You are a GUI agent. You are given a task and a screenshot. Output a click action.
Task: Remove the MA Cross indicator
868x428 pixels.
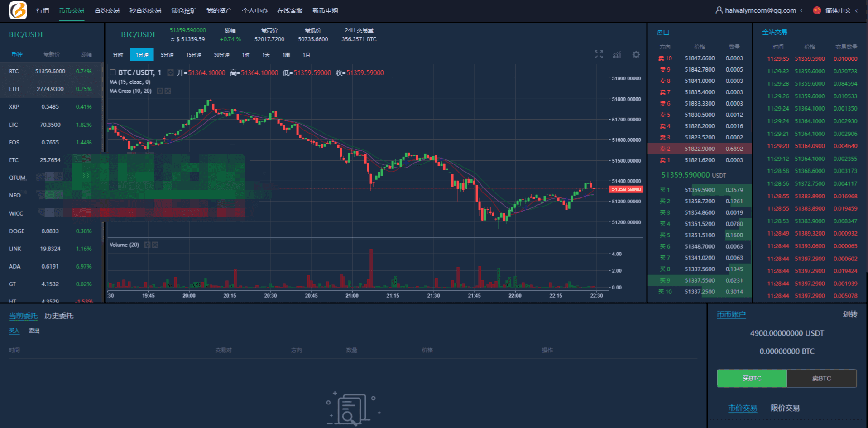pyautogui.click(x=168, y=91)
